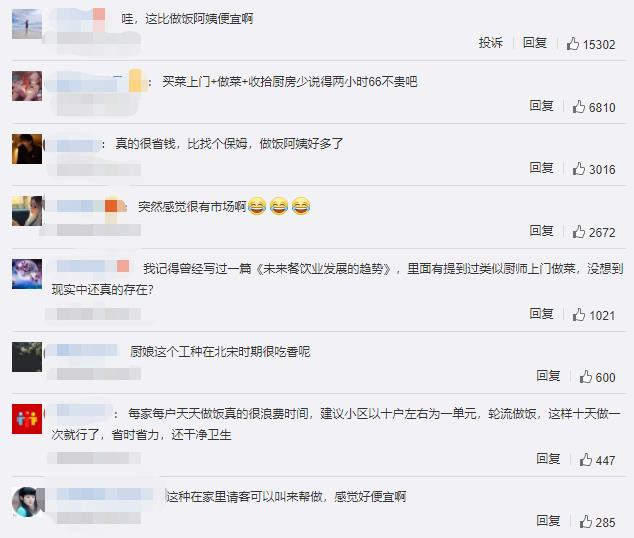The width and height of the screenshot is (634, 538).
Task: Click 投诉 to report the first comment
Action: (x=490, y=42)
